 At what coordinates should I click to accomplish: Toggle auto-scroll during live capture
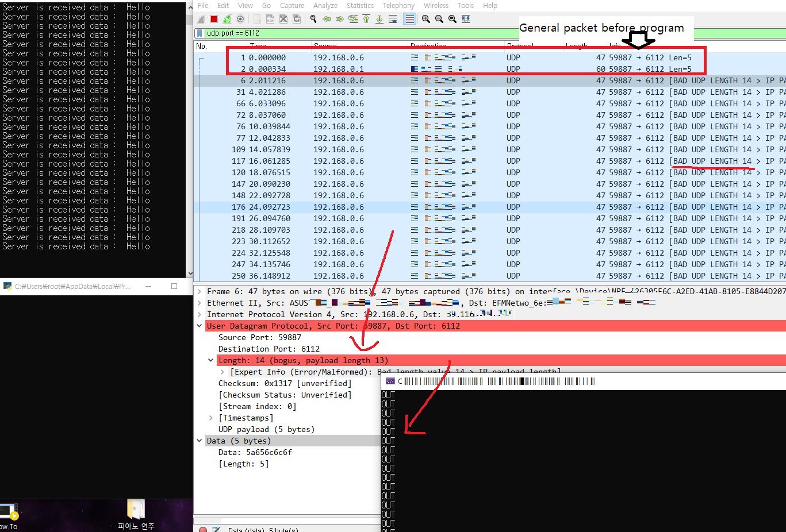tap(393, 18)
